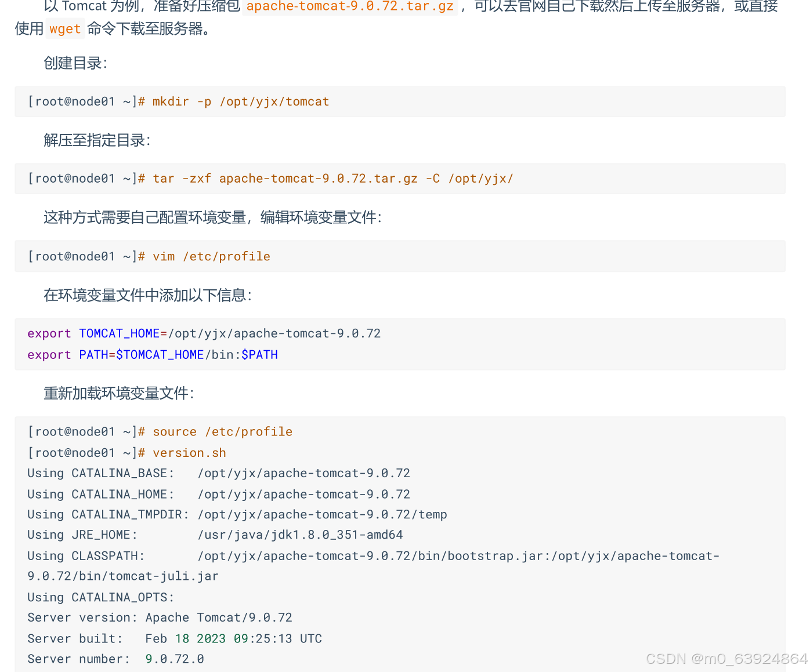Click the Using JRE_HOME output line
This screenshot has height=672, width=810.
click(x=215, y=535)
